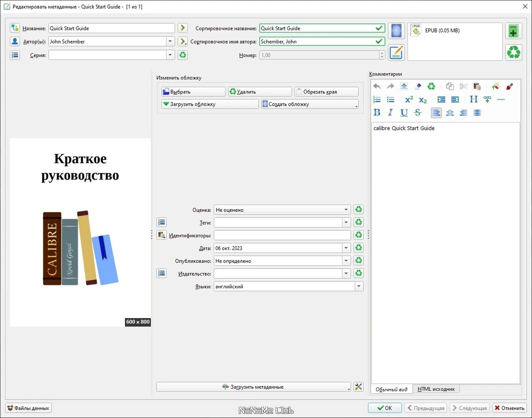The width and height of the screenshot is (532, 418).
Task: Open the metadata download settings tools icon
Action: 359,387
